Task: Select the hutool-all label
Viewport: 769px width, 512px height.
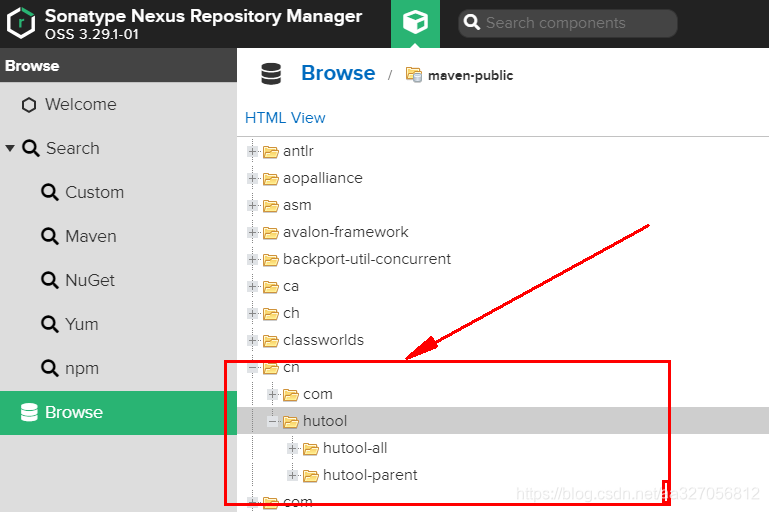Action: (x=355, y=448)
